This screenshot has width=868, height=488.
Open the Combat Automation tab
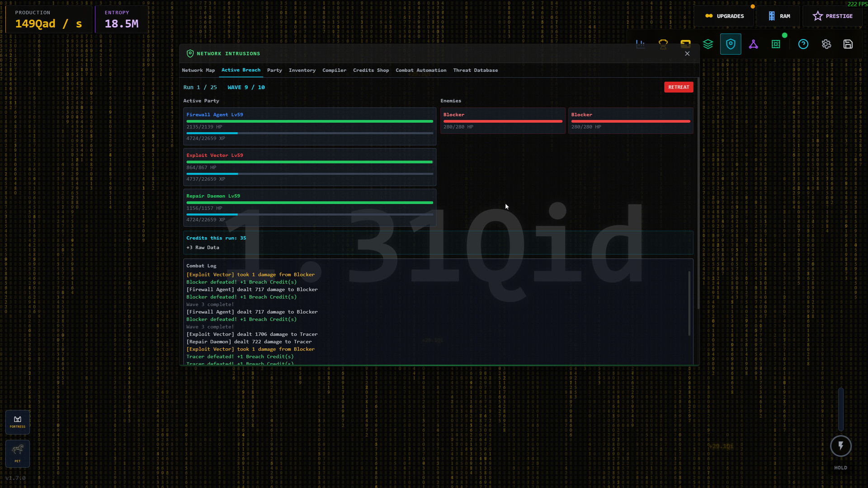[420, 70]
